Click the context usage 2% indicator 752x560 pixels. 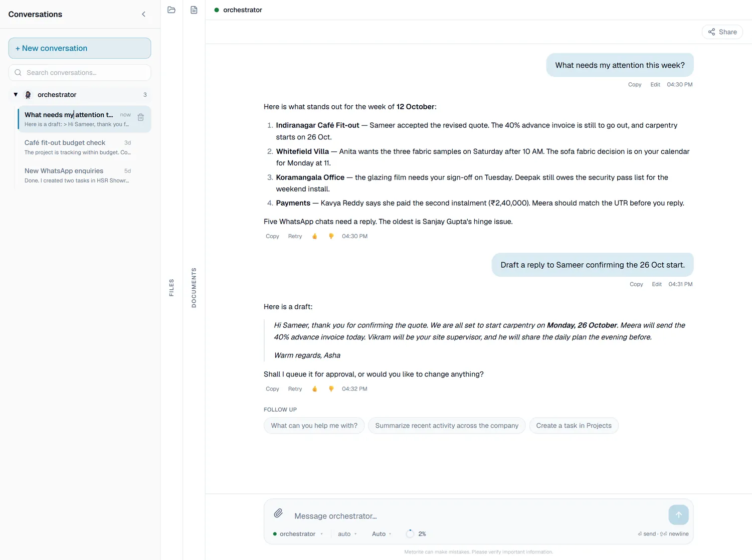pyautogui.click(x=417, y=534)
